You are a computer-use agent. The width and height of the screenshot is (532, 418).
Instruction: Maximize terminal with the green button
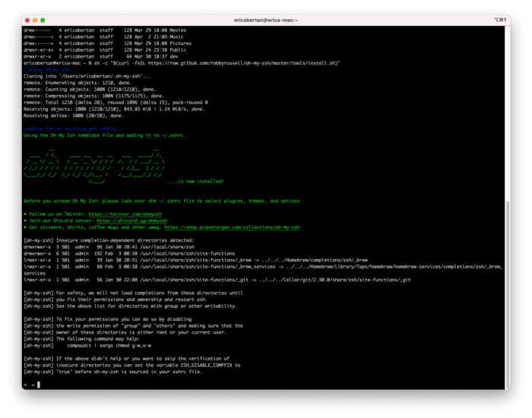click(x=43, y=21)
